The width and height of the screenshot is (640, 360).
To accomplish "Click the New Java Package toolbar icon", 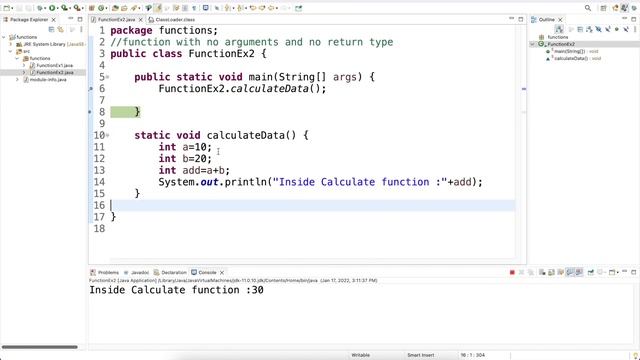I will point(92,8).
